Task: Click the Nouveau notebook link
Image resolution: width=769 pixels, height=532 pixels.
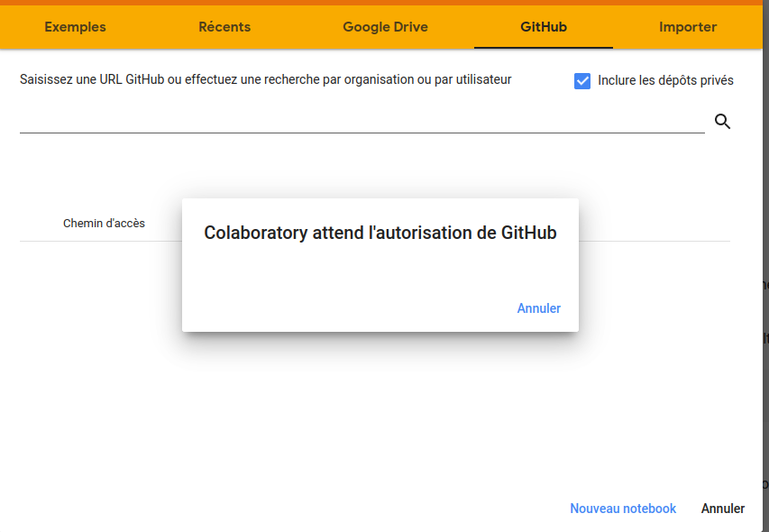Action: coord(623,509)
